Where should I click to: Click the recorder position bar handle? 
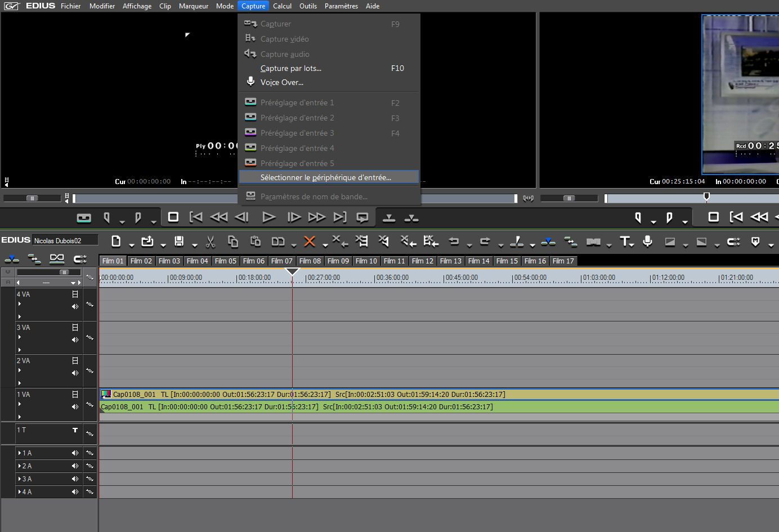click(x=706, y=196)
